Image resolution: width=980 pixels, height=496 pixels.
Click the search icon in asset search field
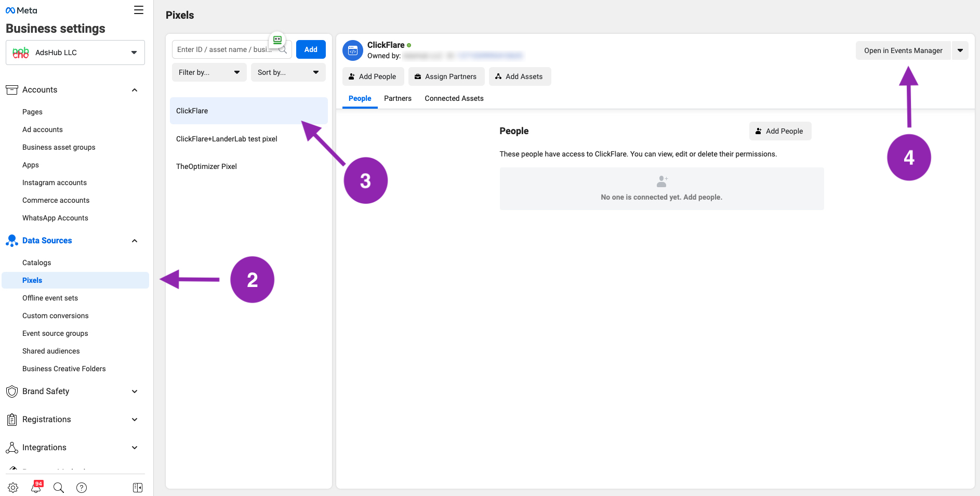click(x=283, y=50)
